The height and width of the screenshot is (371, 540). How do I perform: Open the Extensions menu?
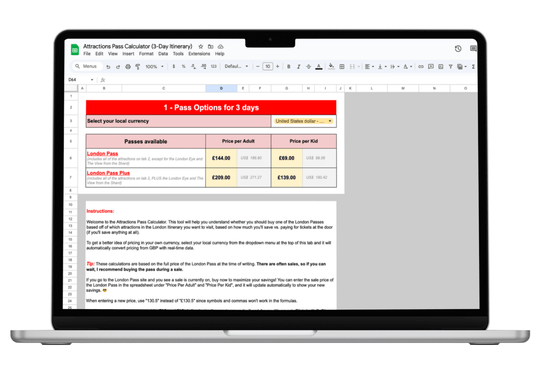point(199,54)
